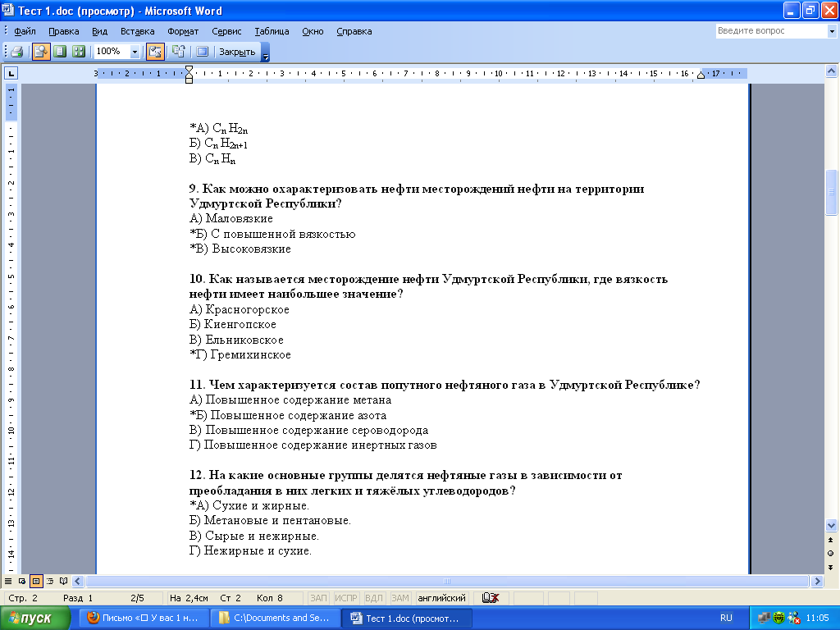The width and height of the screenshot is (840, 630).
Task: Click horizontal scrollbar right arrow
Action: (817, 581)
